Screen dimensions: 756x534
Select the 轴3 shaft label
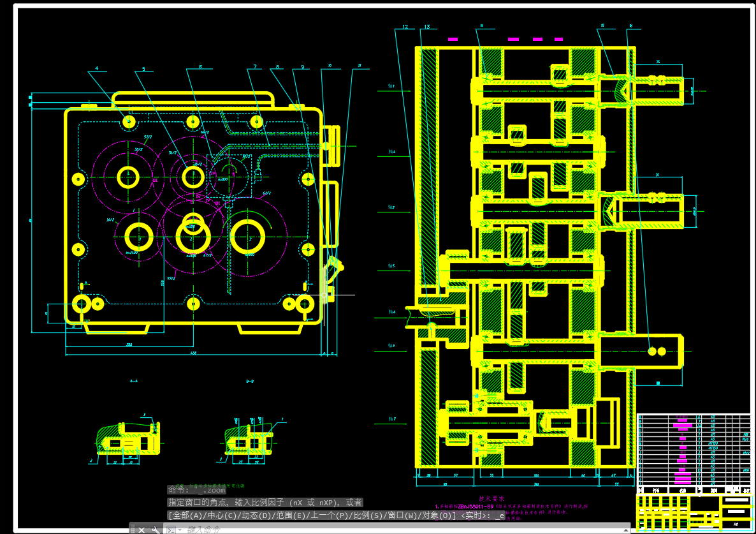tap(391, 345)
